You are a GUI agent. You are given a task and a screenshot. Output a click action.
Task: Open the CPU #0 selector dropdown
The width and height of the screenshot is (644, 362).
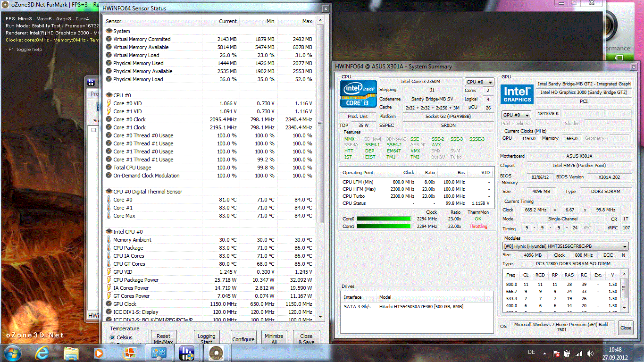pyautogui.click(x=479, y=82)
